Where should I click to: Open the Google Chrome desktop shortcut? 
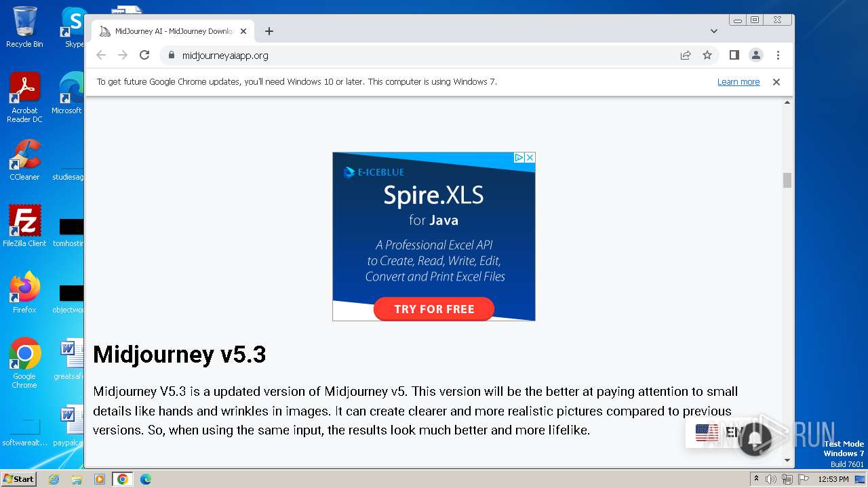(x=24, y=363)
